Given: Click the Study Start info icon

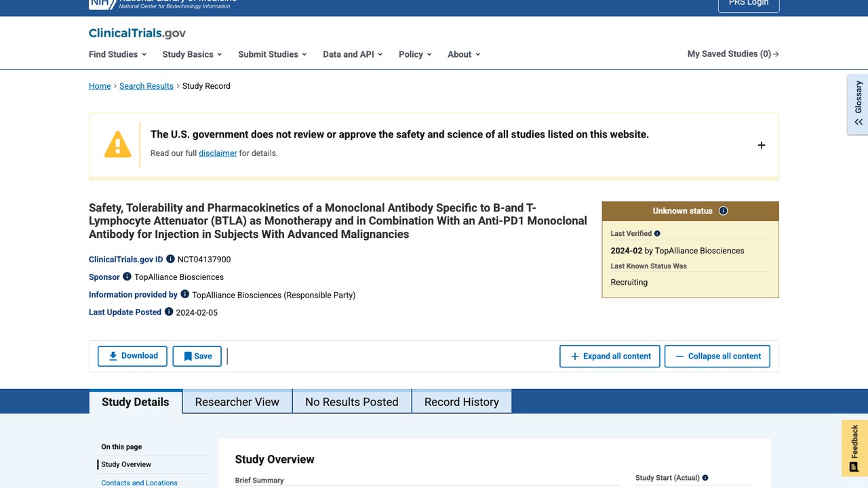Looking at the screenshot, I should click(705, 478).
